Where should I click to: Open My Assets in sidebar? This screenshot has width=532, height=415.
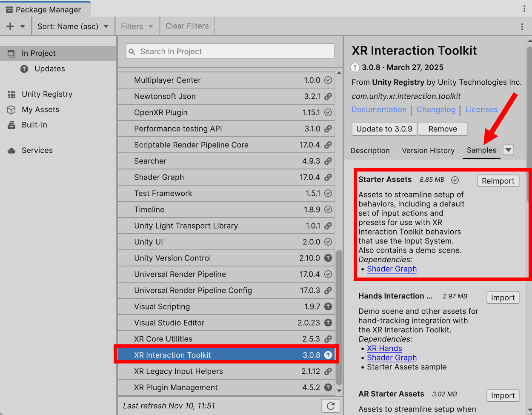(x=40, y=109)
